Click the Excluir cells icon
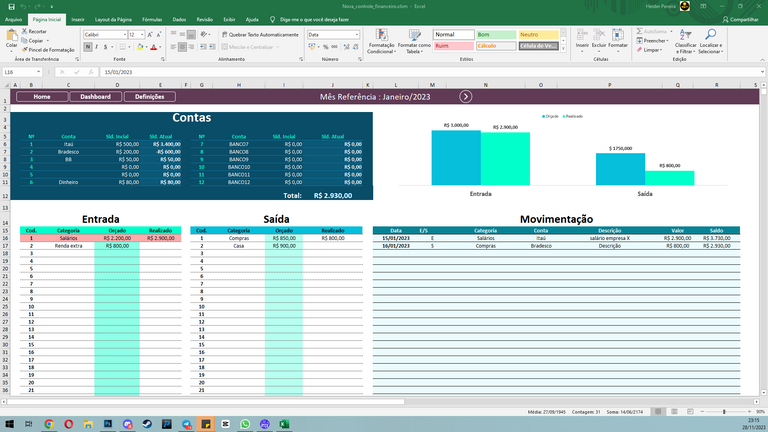 pos(599,35)
